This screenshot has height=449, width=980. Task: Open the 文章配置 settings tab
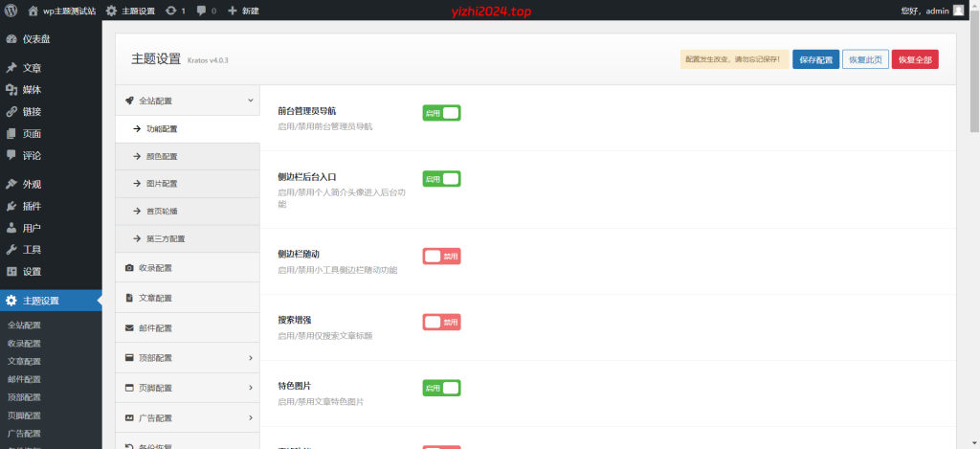(x=154, y=298)
